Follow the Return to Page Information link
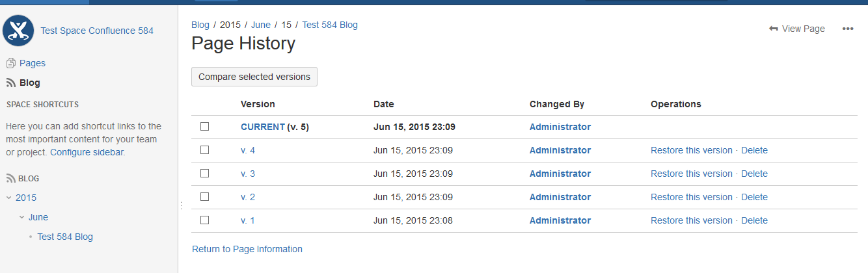The image size is (868, 273). (x=247, y=249)
